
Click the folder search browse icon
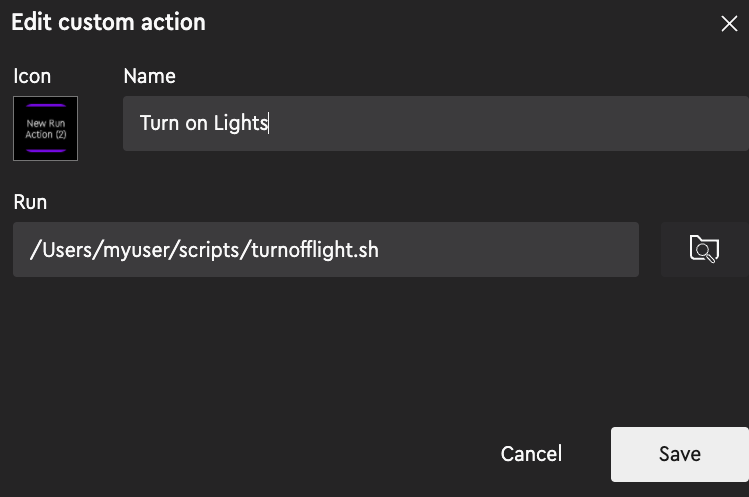(705, 249)
